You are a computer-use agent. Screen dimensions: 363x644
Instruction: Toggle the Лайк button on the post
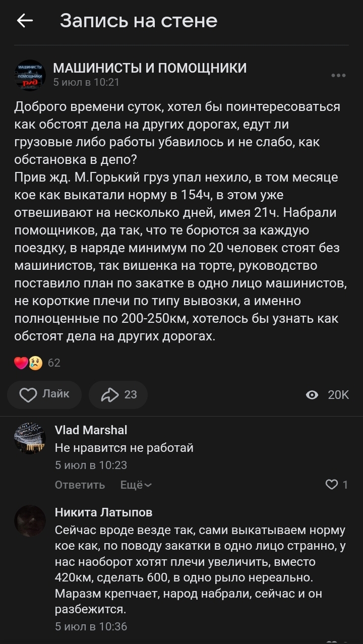[x=44, y=394]
